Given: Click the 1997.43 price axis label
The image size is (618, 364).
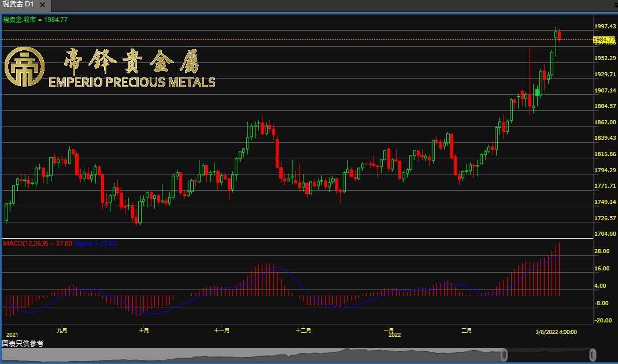Looking at the screenshot, I should click(605, 27).
